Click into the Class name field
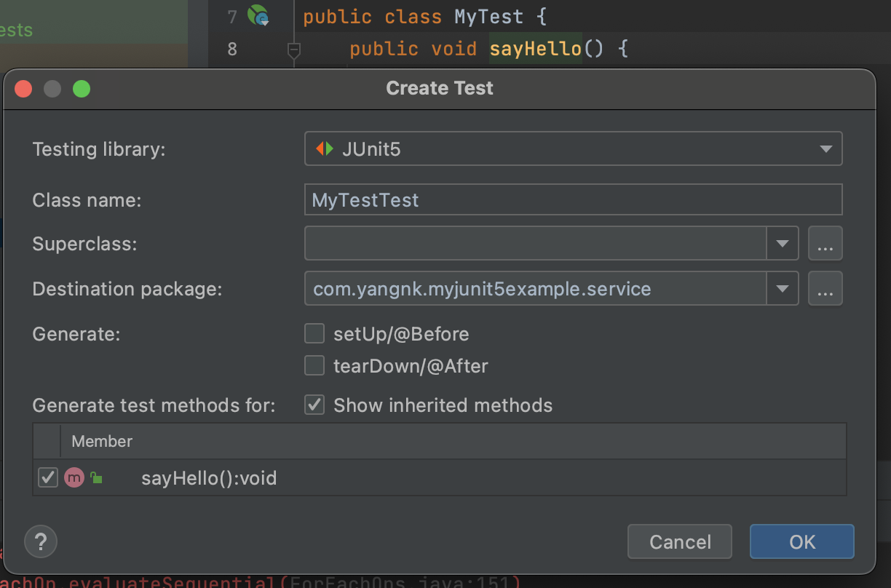 click(x=573, y=199)
